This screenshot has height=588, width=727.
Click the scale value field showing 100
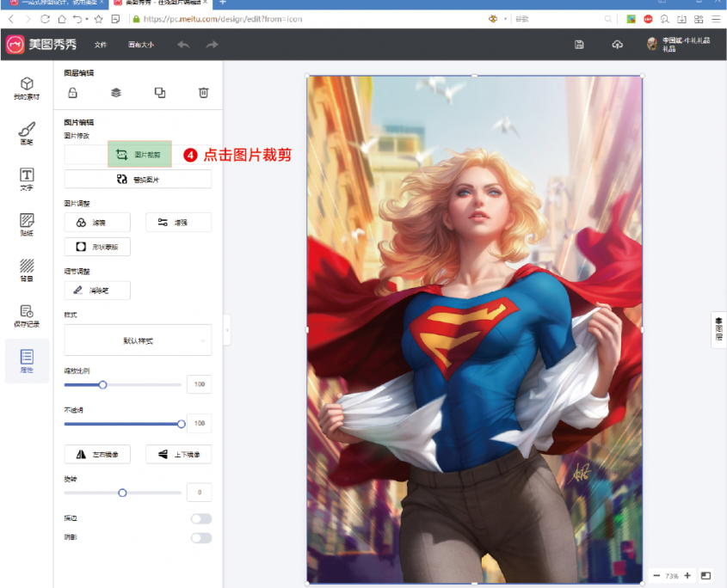[x=200, y=384]
